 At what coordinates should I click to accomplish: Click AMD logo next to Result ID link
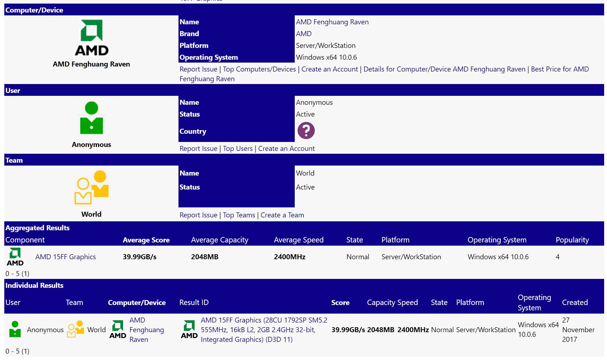[189, 329]
